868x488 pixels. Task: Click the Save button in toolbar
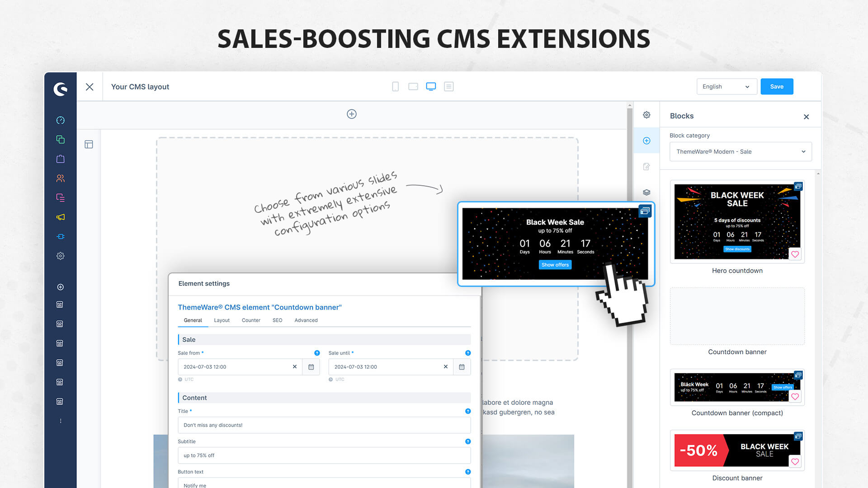pos(777,86)
